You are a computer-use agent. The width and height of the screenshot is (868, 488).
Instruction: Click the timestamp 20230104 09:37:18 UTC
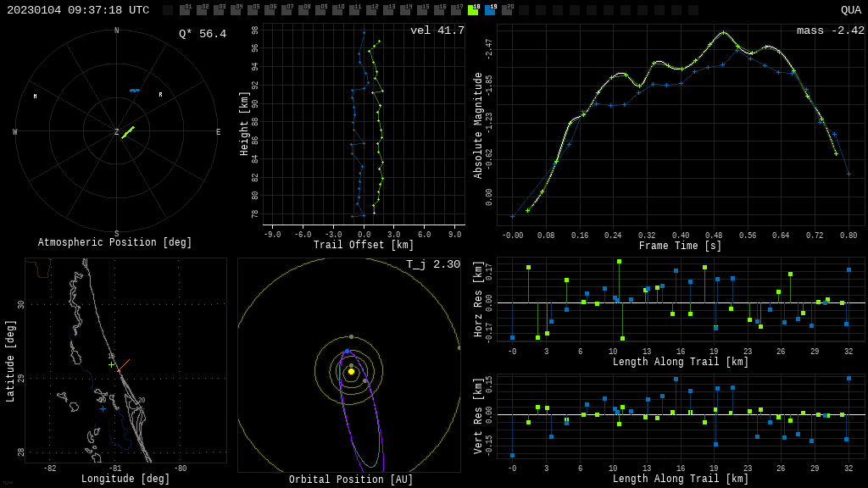point(78,10)
